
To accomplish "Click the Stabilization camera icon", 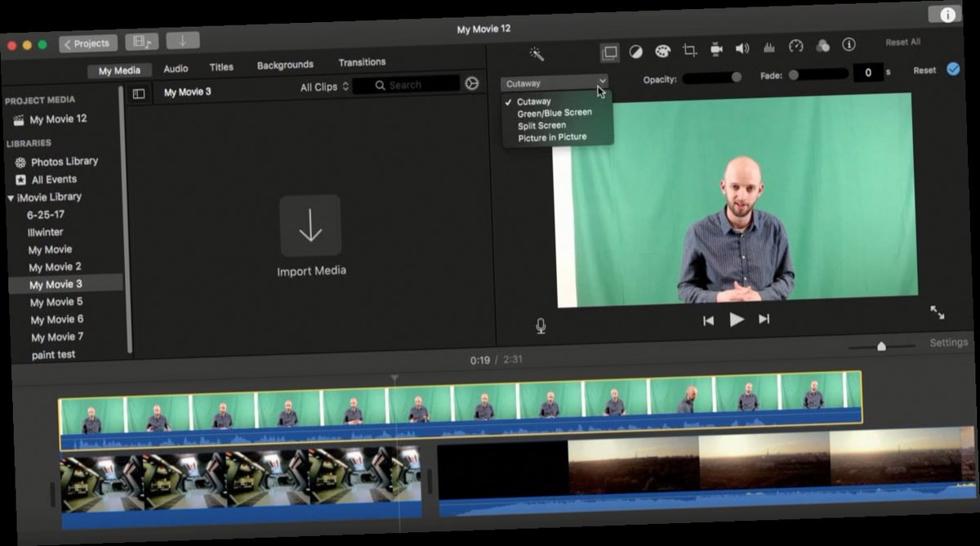I will 715,48.
